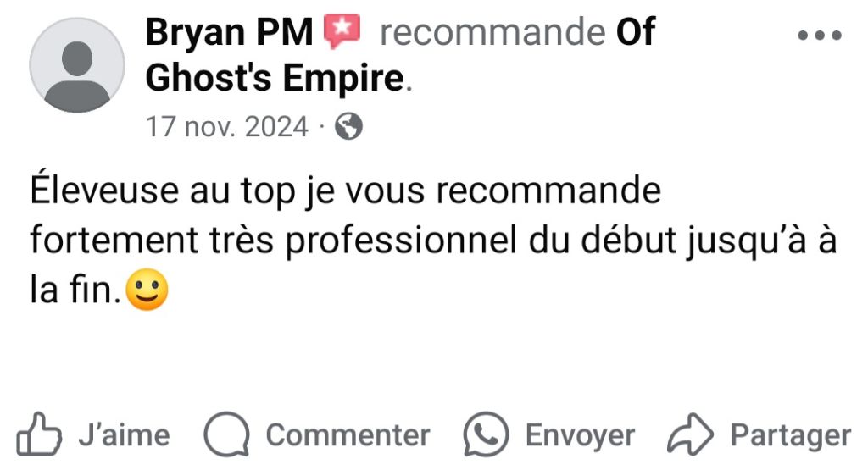The width and height of the screenshot is (868, 470).
Task: Click the thumbs-up like icon
Action: (x=39, y=434)
